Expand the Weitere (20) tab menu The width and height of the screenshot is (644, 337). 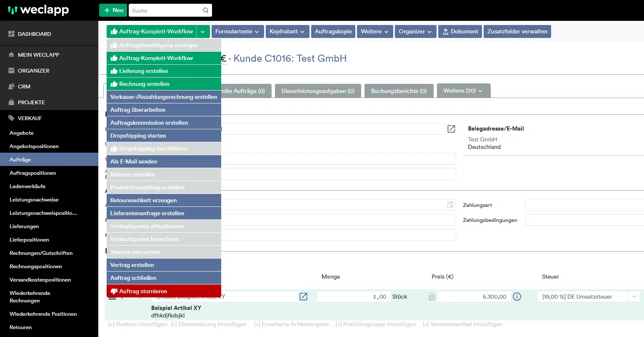pyautogui.click(x=463, y=91)
